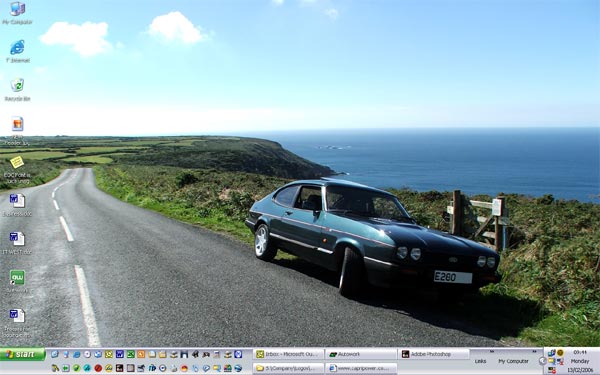The image size is (600, 375).
Task: Open the S:\Company folder taskbar button
Action: coord(289,368)
